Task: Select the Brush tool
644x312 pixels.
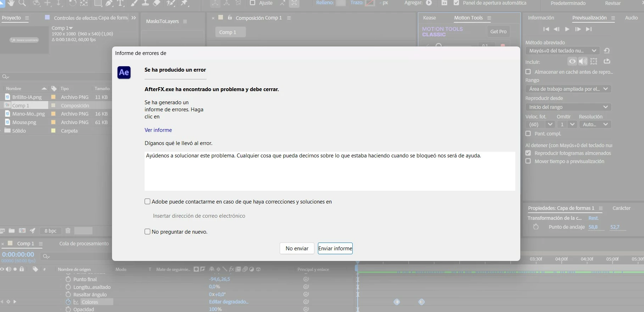Action: point(134,3)
